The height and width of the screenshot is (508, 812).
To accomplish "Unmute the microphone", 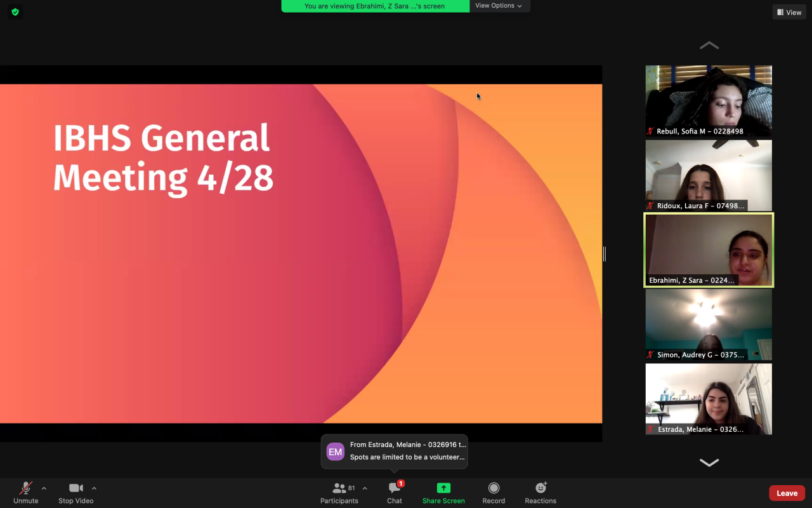I will click(x=26, y=493).
